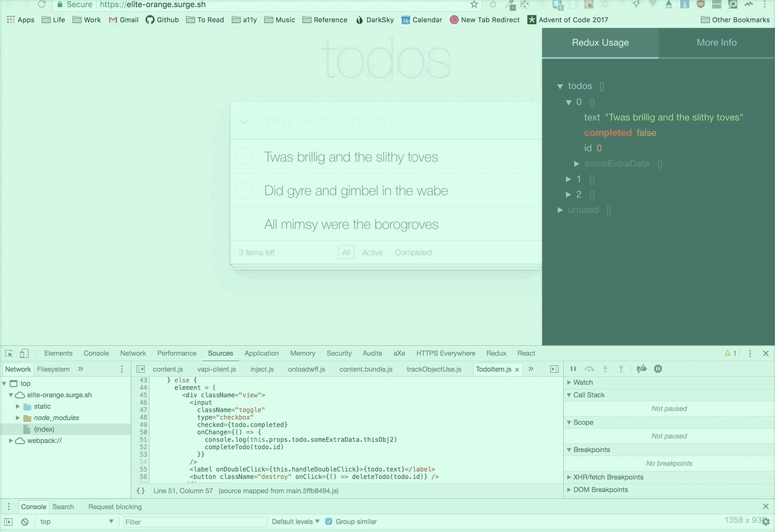Open the Filesystem navigator tab
Screen dimensions: 775x532
[x=53, y=369]
